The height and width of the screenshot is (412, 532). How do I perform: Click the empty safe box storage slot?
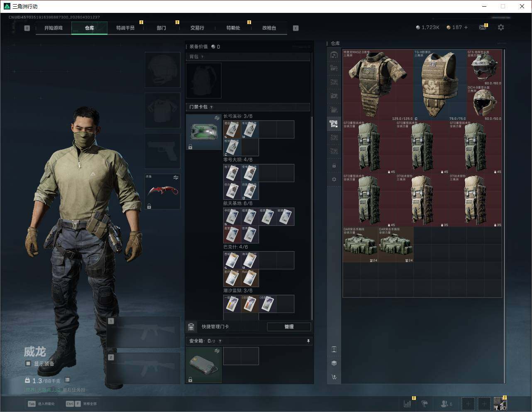click(x=241, y=356)
